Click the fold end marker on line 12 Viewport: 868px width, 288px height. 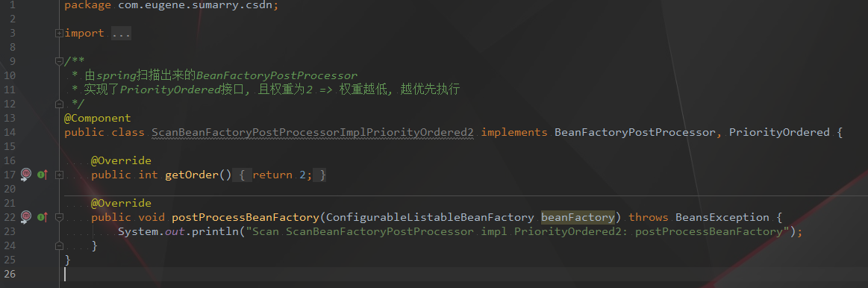coord(59,104)
